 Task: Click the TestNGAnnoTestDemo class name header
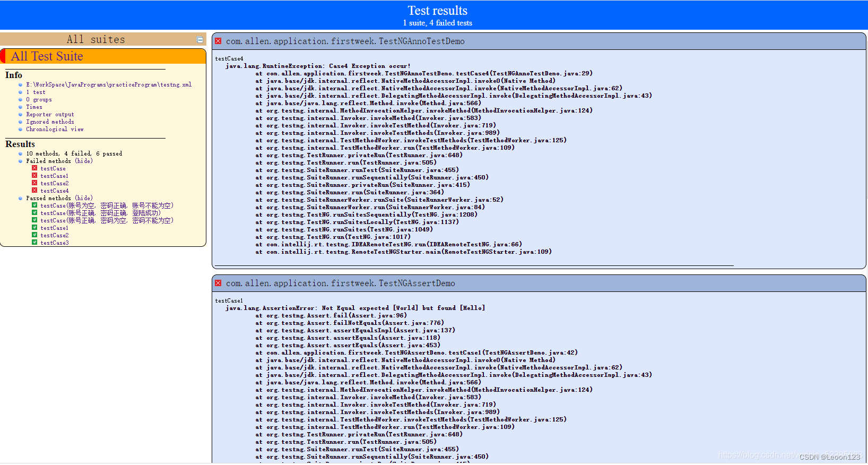point(345,41)
